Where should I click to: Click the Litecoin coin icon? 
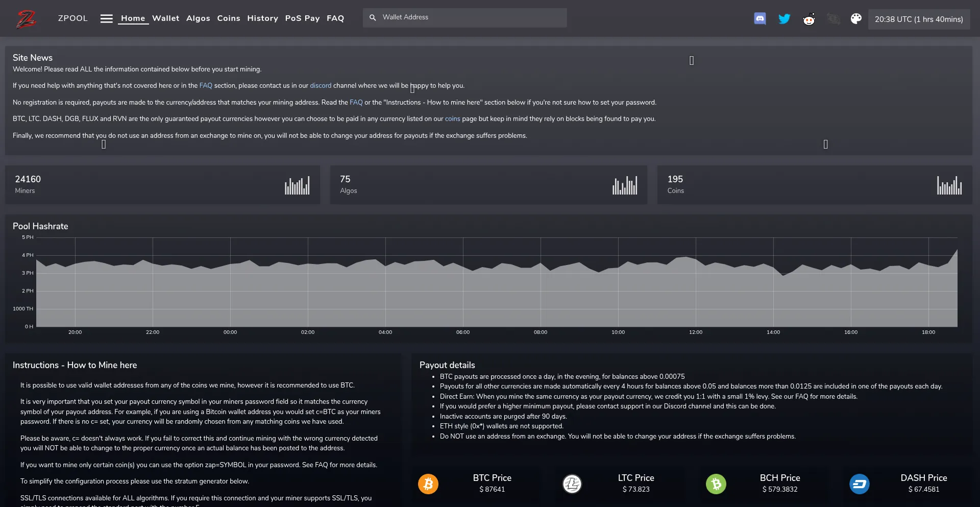pos(572,484)
